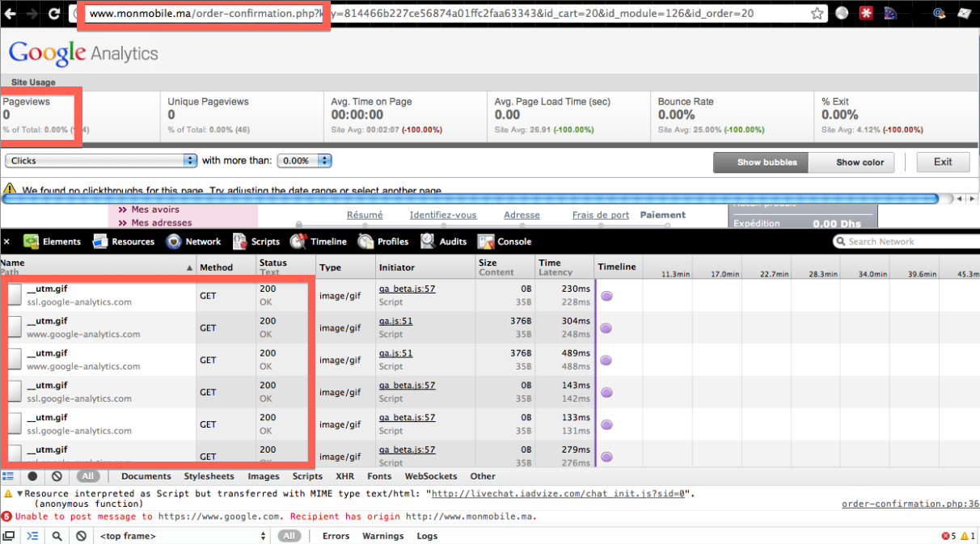Filter network by All pill
980x544 pixels.
click(88, 476)
